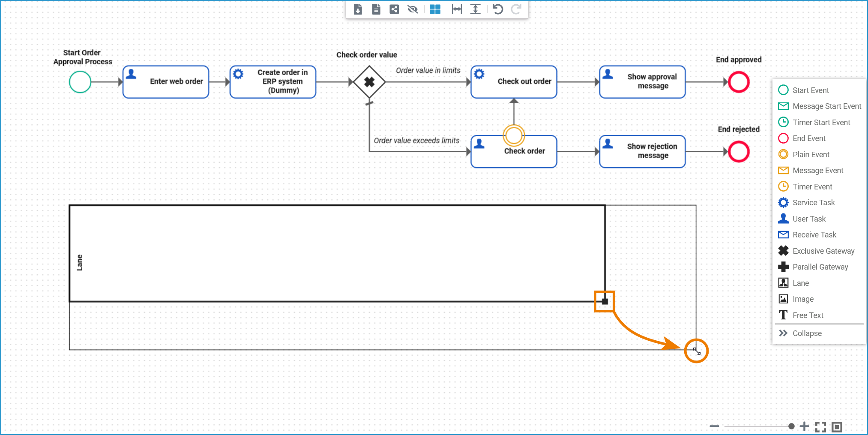Click the share icon in top toolbar
Screen dimensions: 868x435
click(394, 9)
